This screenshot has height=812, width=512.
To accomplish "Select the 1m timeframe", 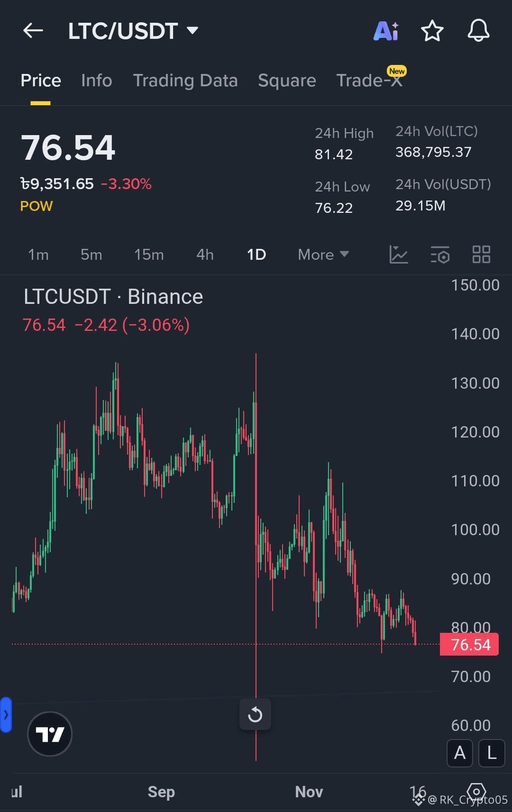I will (x=38, y=255).
